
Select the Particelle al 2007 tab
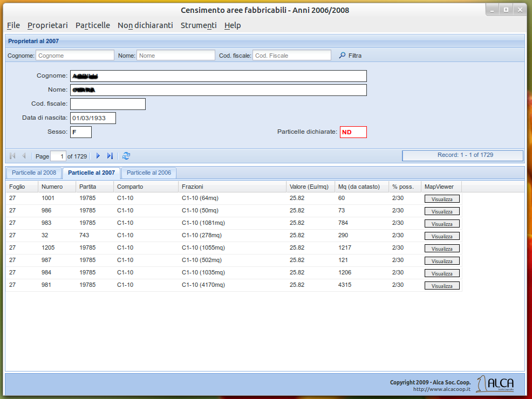pos(91,173)
